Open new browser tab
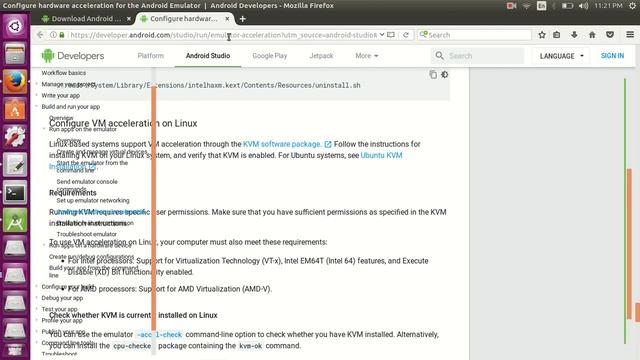Viewport: 640px width, 360px height. tap(242, 19)
